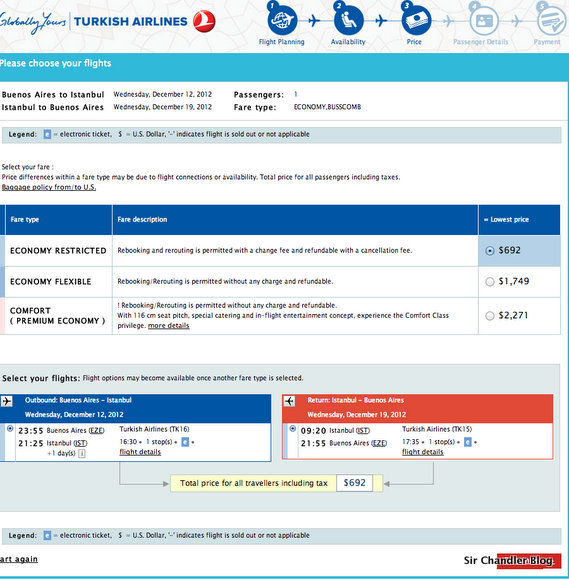This screenshot has width=569, height=580.
Task: Click the Turkish Airlines (TK15) flight text
Action: pos(437,429)
